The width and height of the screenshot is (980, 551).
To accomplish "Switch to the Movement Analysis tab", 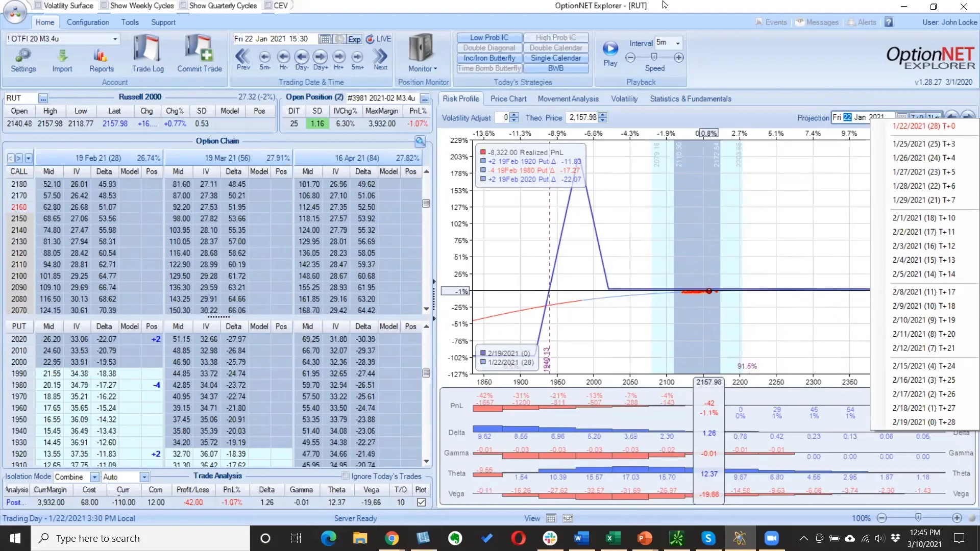I will pos(568,99).
